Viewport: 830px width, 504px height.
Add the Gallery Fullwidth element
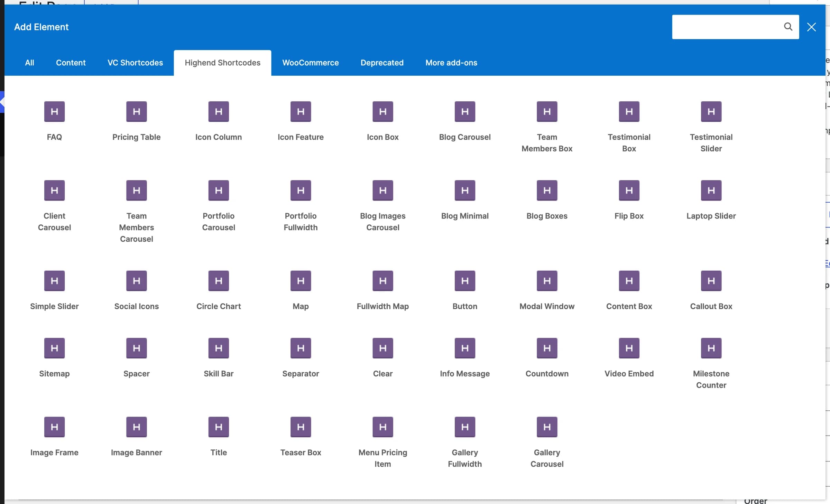(x=465, y=442)
